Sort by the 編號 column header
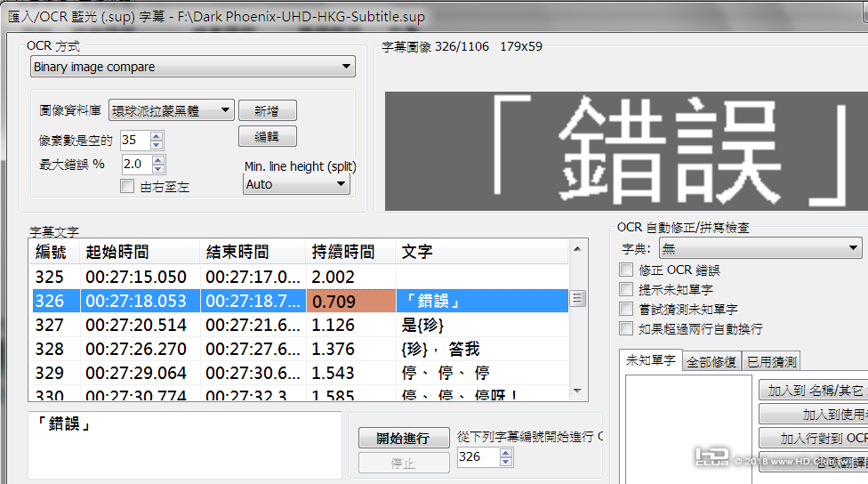The width and height of the screenshot is (868, 484). click(x=54, y=252)
